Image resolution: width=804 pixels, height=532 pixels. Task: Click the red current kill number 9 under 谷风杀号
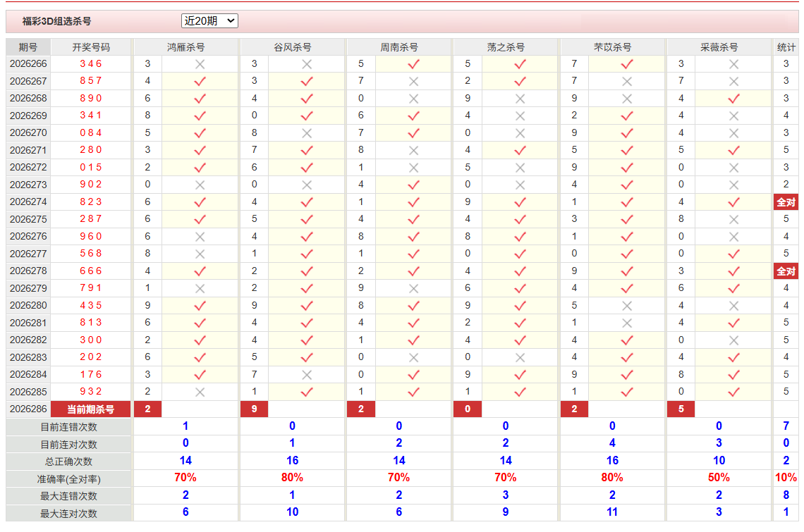click(x=255, y=409)
